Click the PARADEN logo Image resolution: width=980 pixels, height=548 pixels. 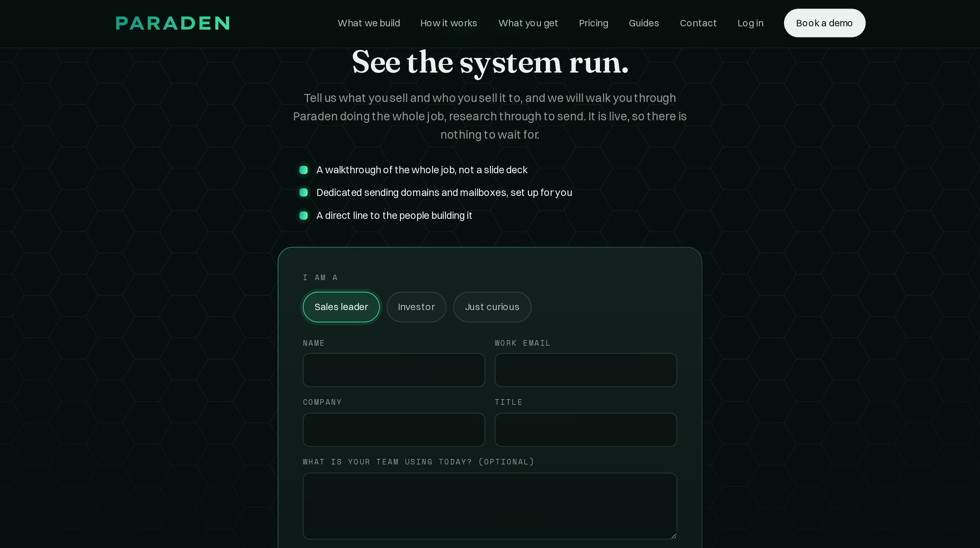pos(172,23)
